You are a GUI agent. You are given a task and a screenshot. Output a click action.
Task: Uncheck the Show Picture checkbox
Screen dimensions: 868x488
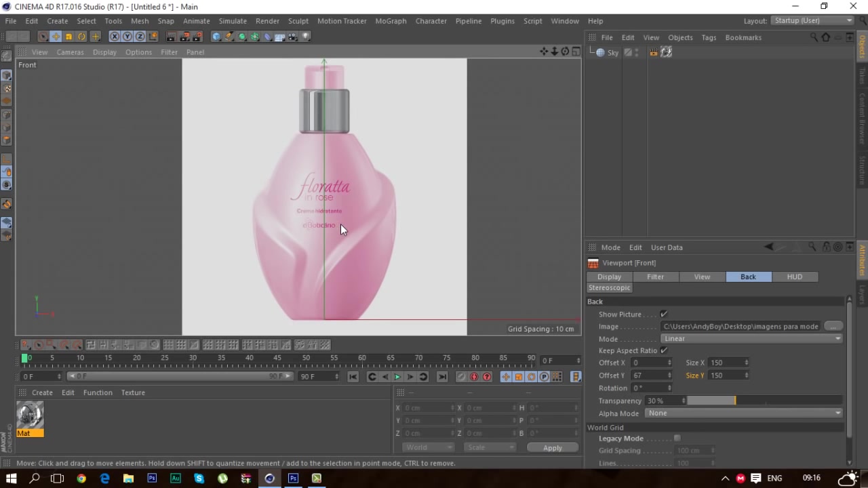pyautogui.click(x=663, y=314)
